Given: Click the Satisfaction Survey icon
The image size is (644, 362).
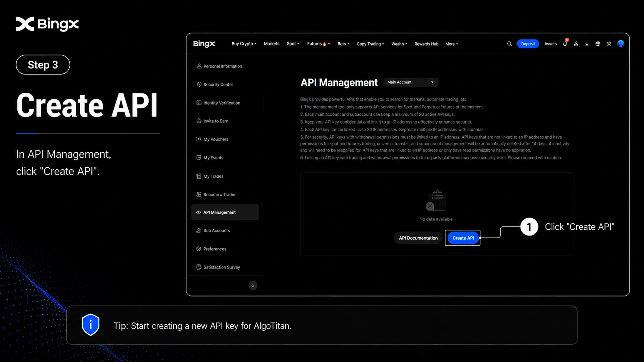Looking at the screenshot, I should [199, 267].
